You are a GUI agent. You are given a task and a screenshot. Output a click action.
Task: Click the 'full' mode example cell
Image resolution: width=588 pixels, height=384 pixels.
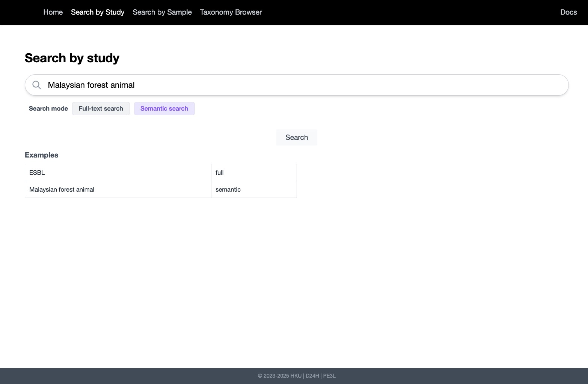[x=254, y=172]
